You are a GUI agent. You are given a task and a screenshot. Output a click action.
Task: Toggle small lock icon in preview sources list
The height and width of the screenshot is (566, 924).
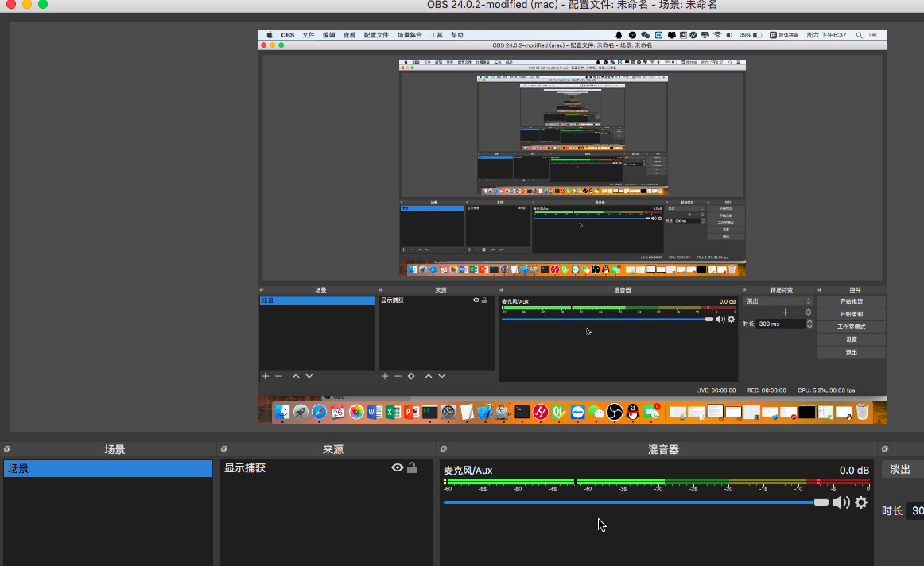pos(484,300)
